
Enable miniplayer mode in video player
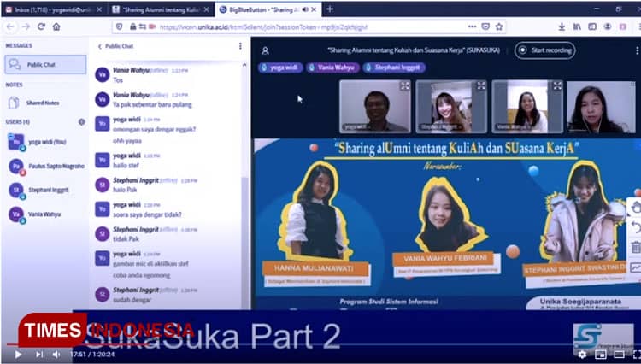(601, 355)
